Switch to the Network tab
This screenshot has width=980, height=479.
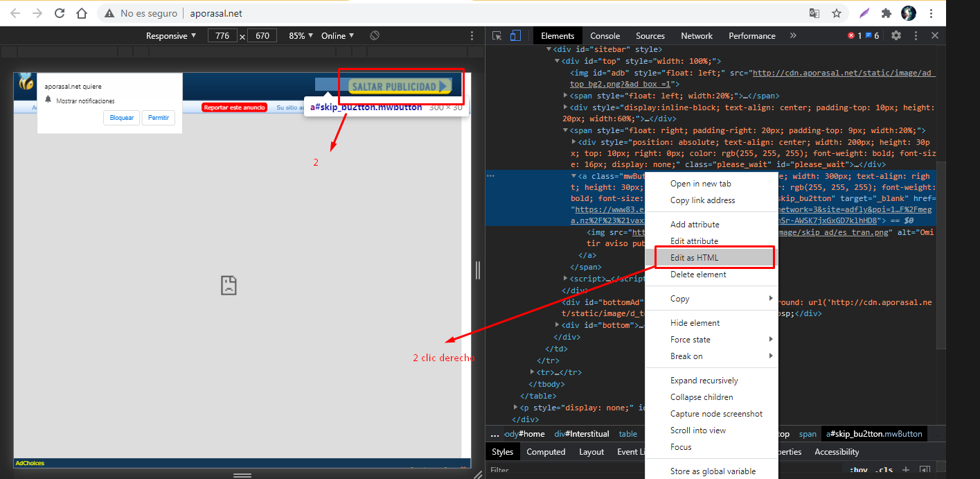(697, 35)
